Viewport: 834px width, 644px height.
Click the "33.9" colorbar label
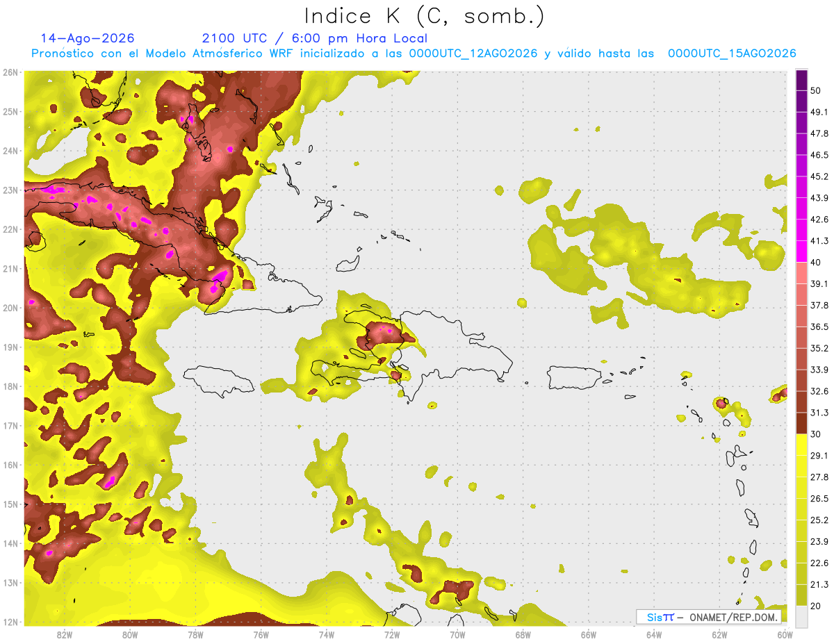(819, 370)
